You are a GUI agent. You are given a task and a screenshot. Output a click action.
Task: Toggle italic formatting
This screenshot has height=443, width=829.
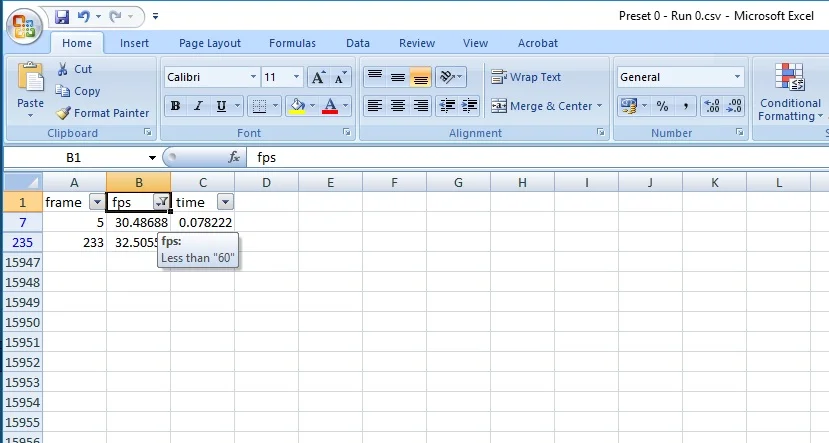198,106
